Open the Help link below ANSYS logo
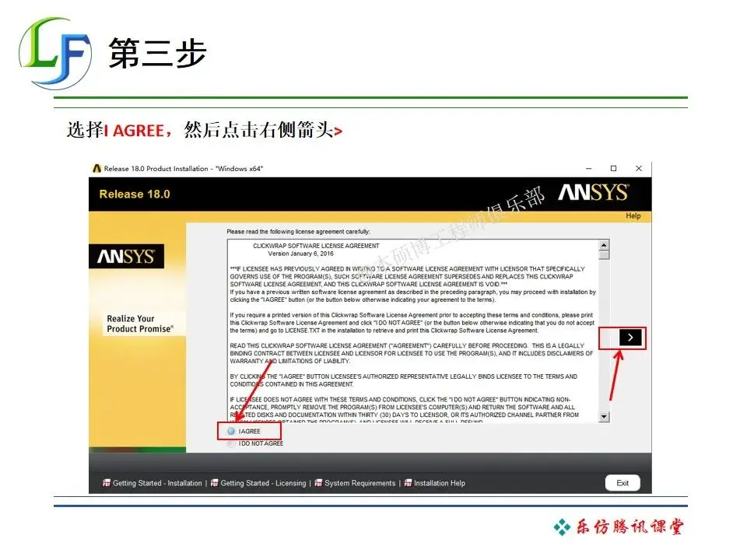The image size is (747, 560). [633, 215]
